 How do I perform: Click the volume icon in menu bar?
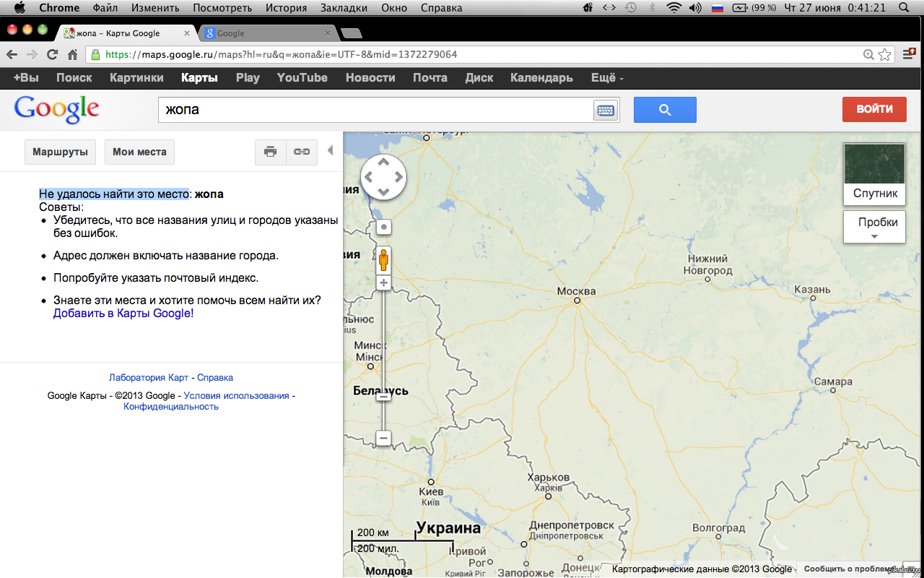click(695, 8)
